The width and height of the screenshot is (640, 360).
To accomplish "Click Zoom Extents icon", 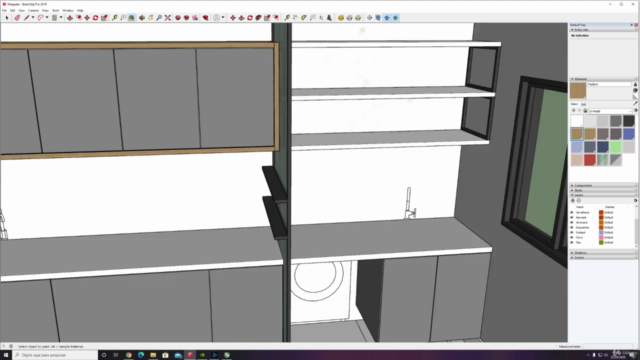I will click(x=168, y=18).
